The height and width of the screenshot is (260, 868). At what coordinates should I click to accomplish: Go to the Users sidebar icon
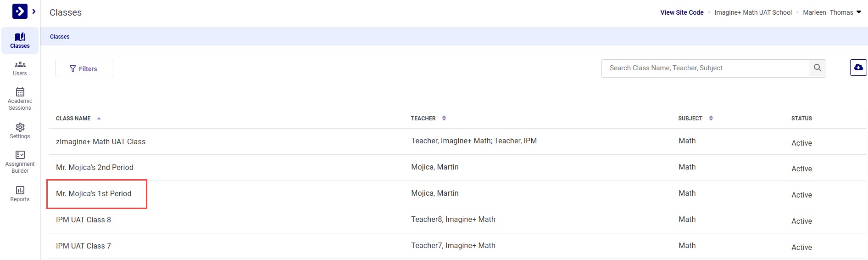(20, 68)
